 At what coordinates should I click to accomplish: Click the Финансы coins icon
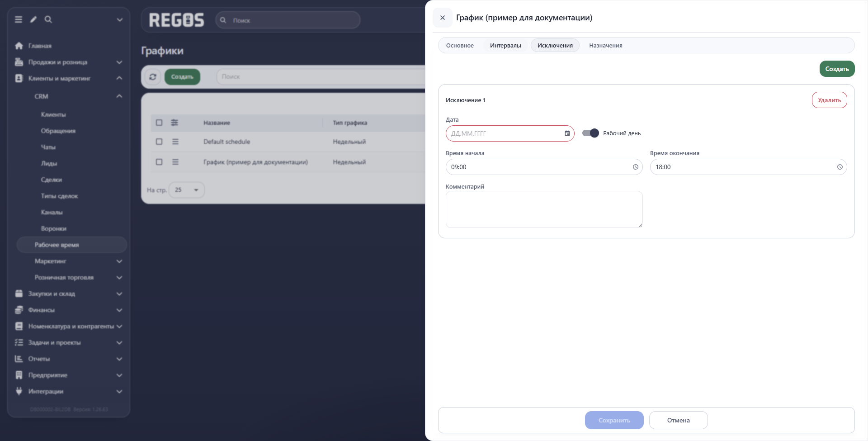[x=19, y=310]
